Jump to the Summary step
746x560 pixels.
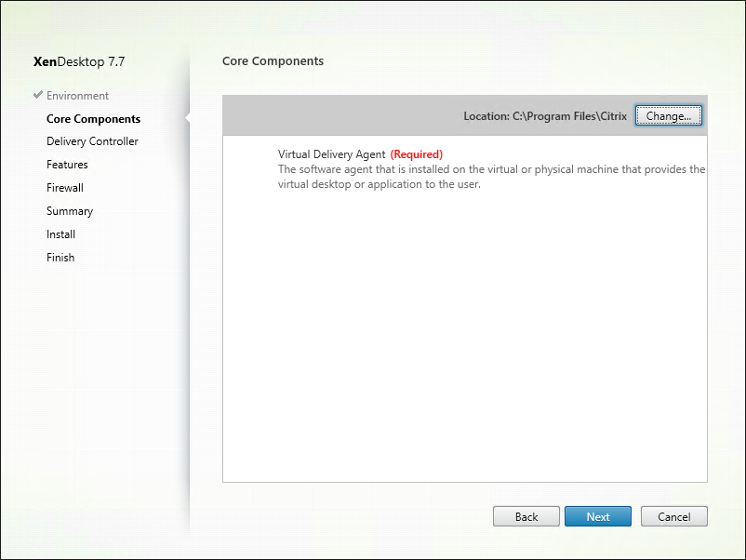coord(70,211)
